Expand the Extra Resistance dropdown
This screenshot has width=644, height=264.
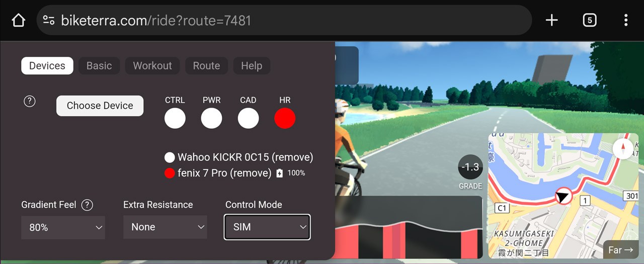tap(165, 227)
